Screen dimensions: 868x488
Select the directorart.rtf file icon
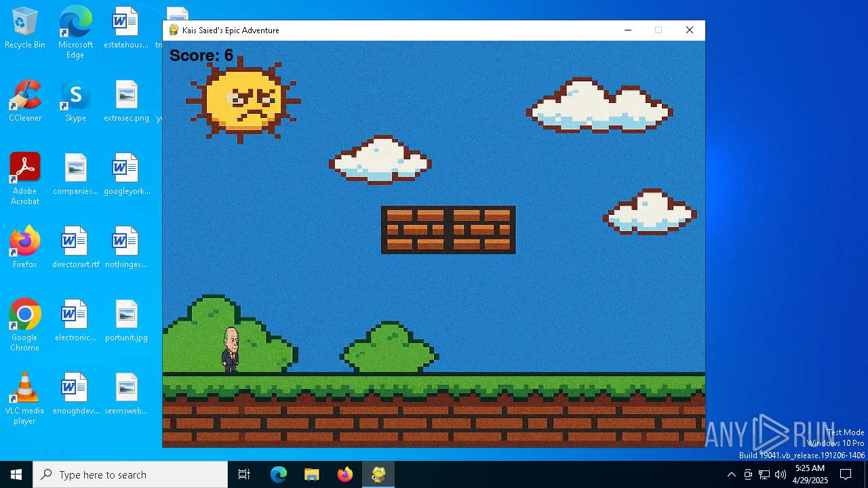75,248
